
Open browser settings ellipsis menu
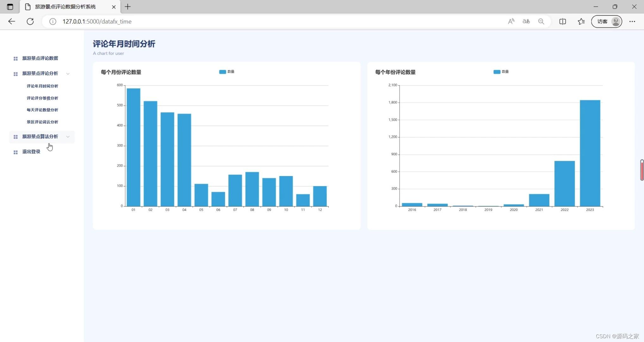coord(632,22)
